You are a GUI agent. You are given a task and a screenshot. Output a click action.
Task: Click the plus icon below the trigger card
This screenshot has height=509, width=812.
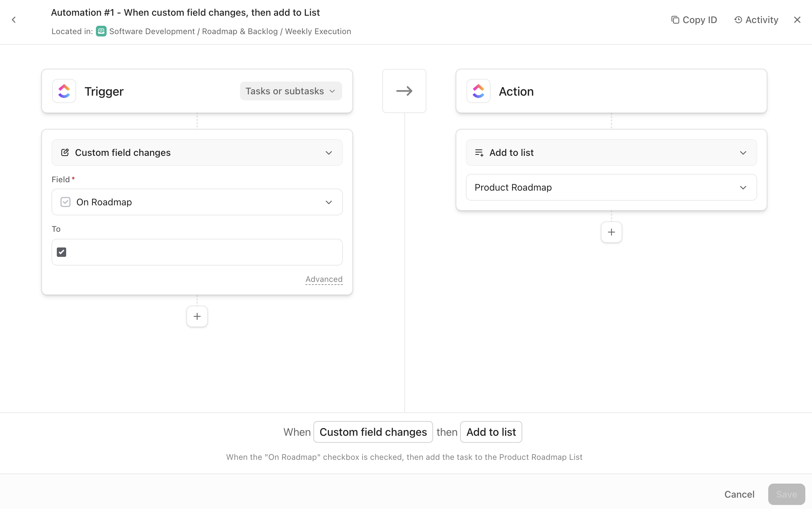tap(197, 316)
